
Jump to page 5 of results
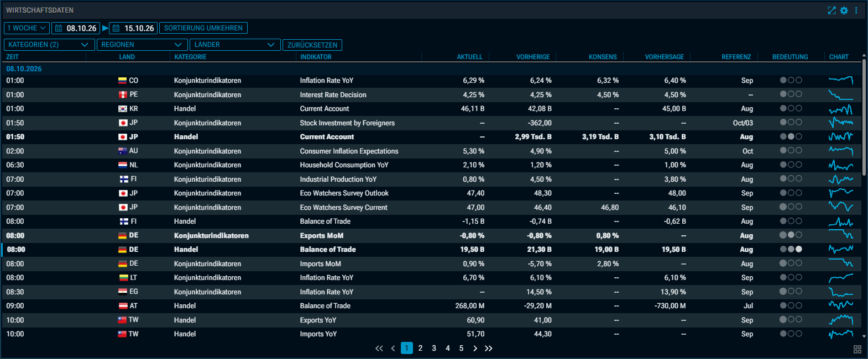click(x=461, y=348)
